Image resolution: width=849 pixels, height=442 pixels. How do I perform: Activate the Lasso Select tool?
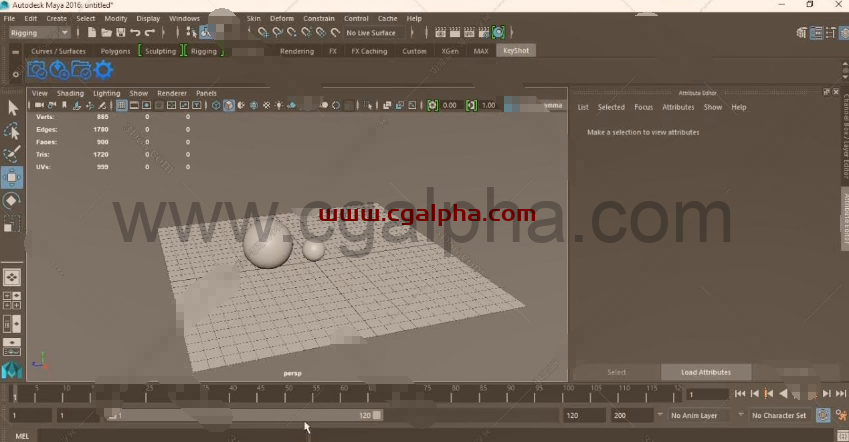[12, 131]
